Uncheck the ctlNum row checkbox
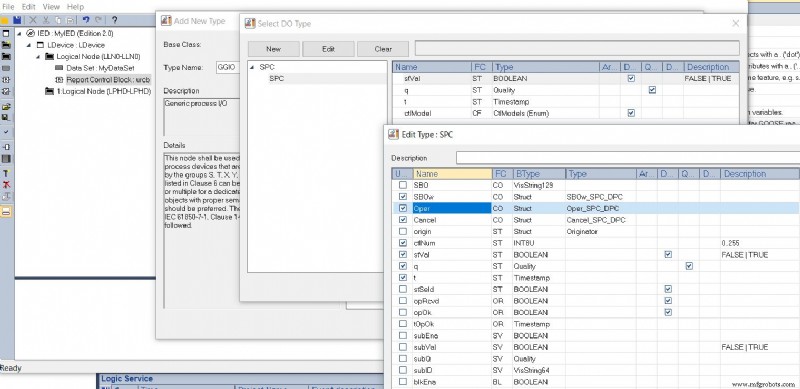The image size is (800, 389). 403,243
